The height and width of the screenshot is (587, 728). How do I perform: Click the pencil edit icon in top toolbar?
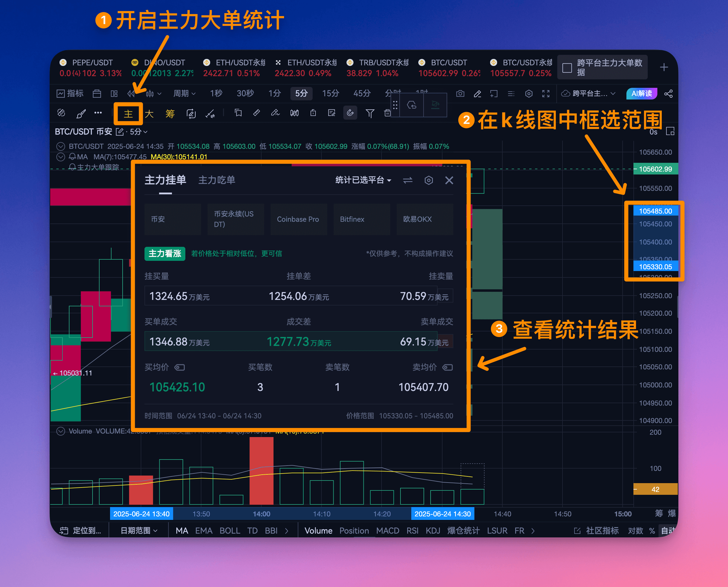477,94
